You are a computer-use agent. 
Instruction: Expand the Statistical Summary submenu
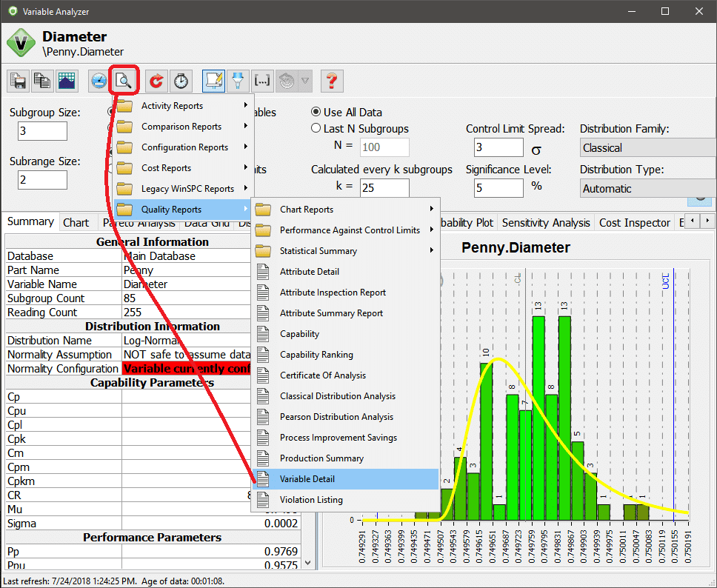point(345,251)
